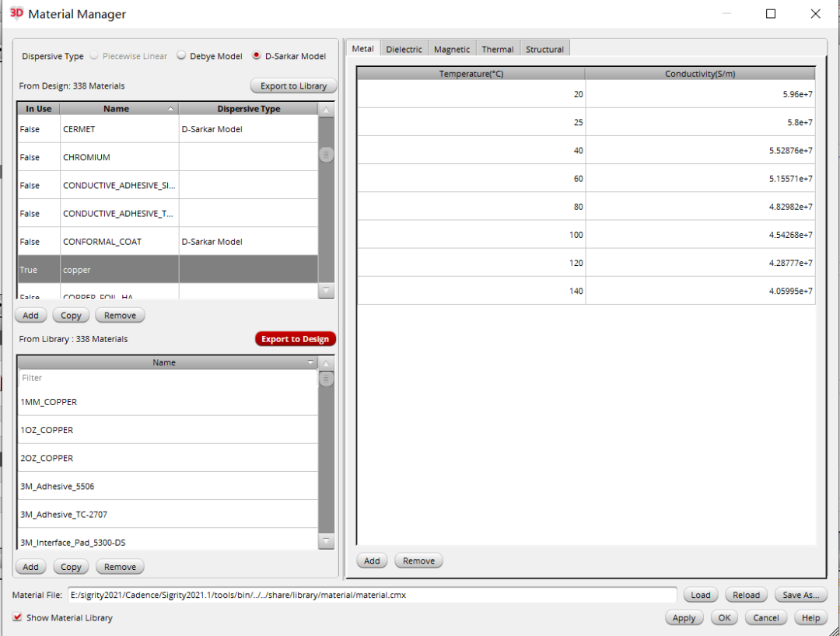Click the library list scrollbar thumb
Image resolution: width=840 pixels, height=636 pixels.
pyautogui.click(x=326, y=379)
